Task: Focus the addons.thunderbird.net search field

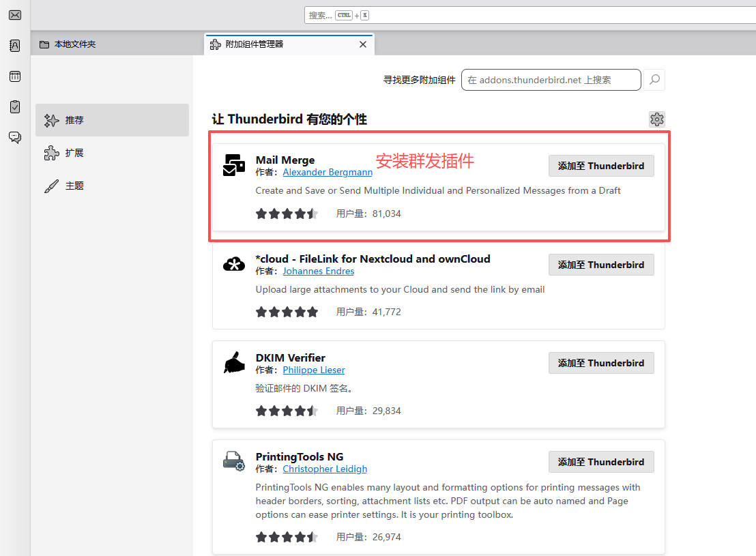Action: (551, 80)
